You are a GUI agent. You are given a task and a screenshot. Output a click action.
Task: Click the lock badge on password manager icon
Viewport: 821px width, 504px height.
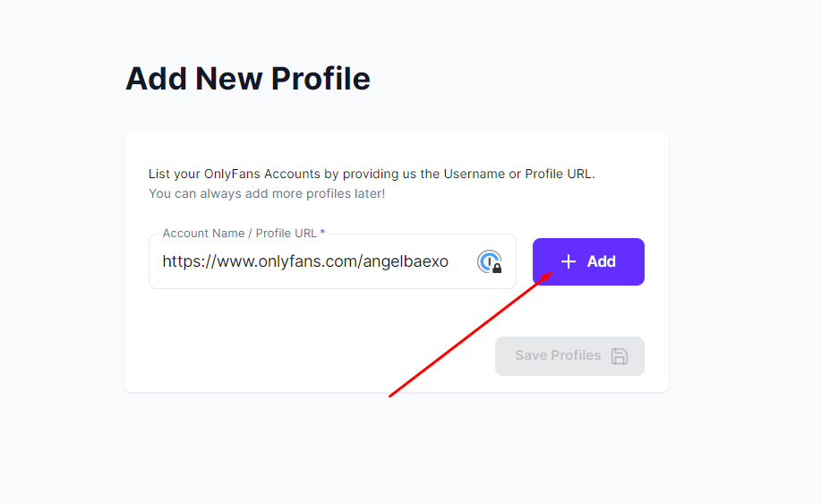click(x=497, y=269)
